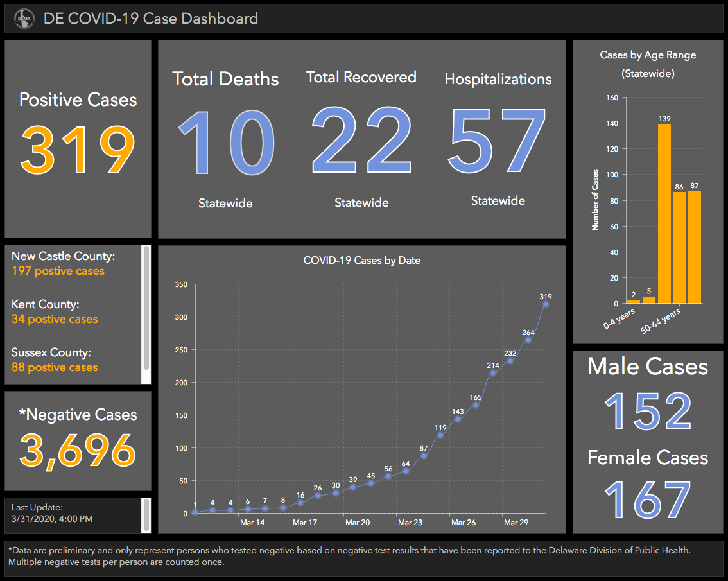Select the 119 data point marker

[x=440, y=435]
